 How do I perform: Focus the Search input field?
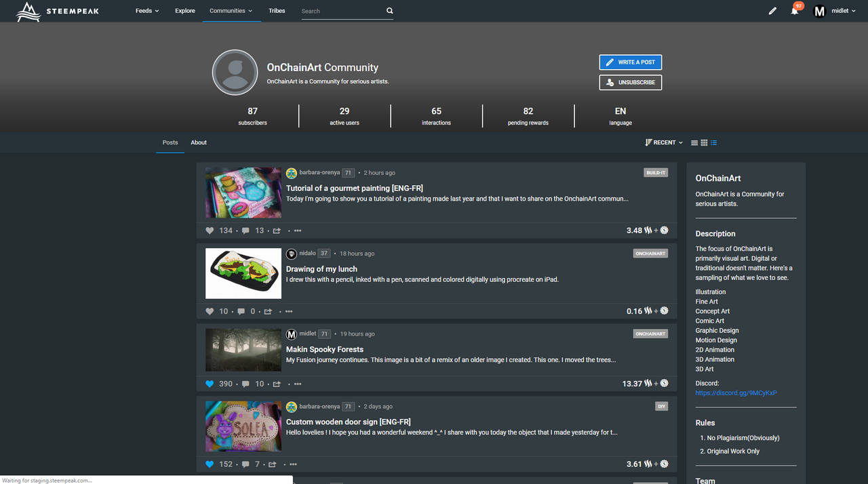[x=342, y=11]
